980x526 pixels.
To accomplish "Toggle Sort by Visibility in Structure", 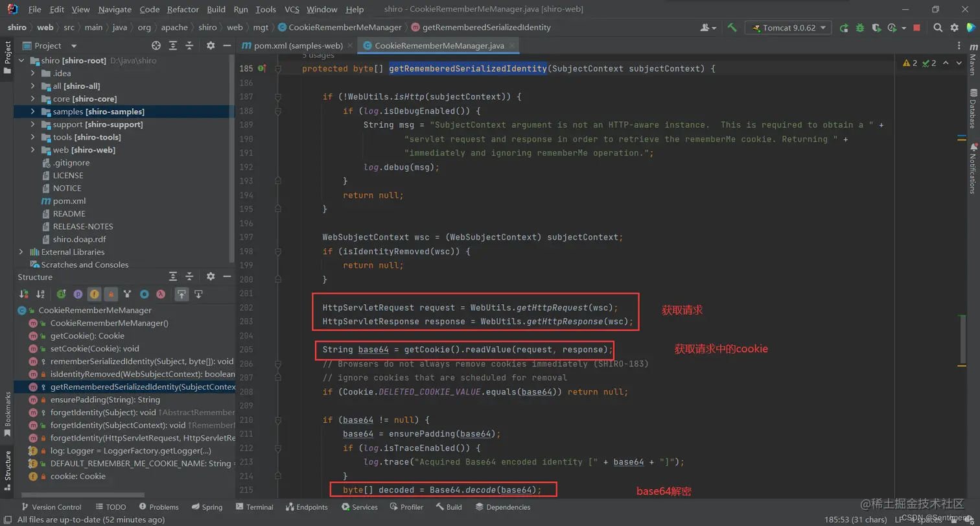I will (x=24, y=294).
